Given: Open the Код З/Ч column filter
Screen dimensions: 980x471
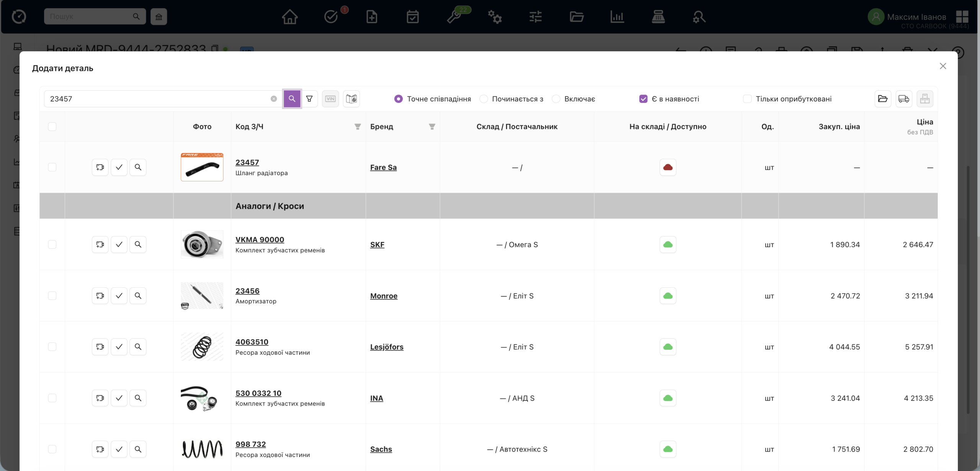Looking at the screenshot, I should [x=358, y=127].
